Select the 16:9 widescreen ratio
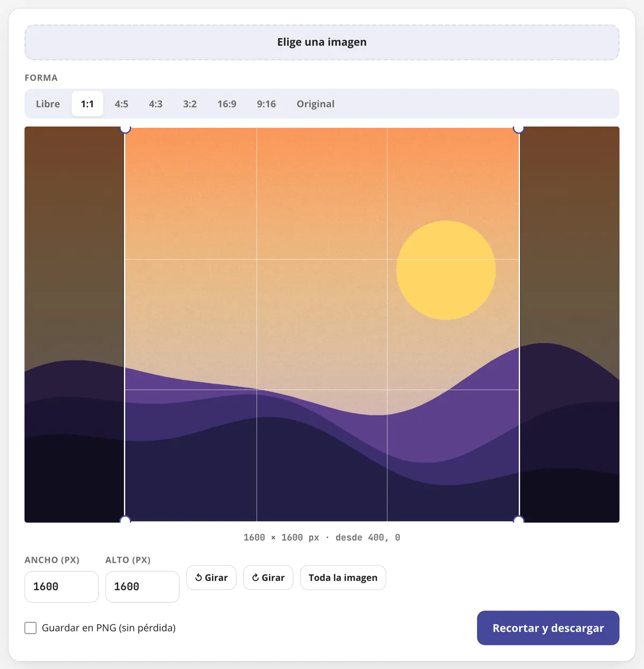The height and width of the screenshot is (669, 644). tap(227, 104)
